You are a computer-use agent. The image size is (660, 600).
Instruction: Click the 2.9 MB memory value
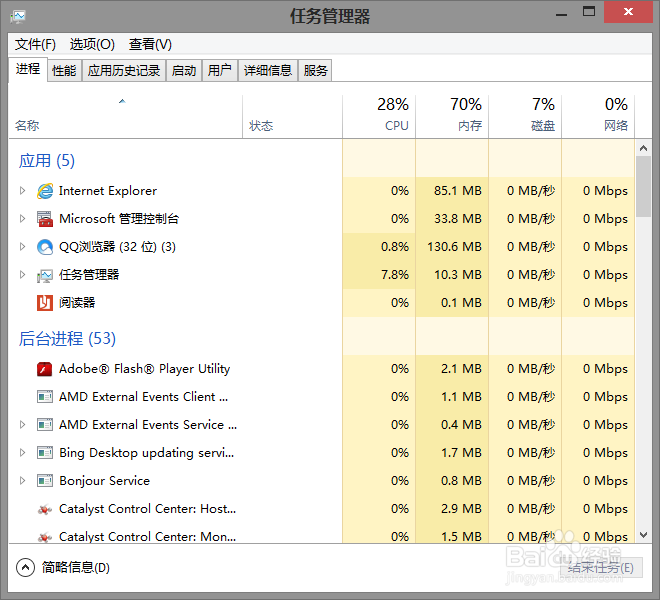point(461,509)
